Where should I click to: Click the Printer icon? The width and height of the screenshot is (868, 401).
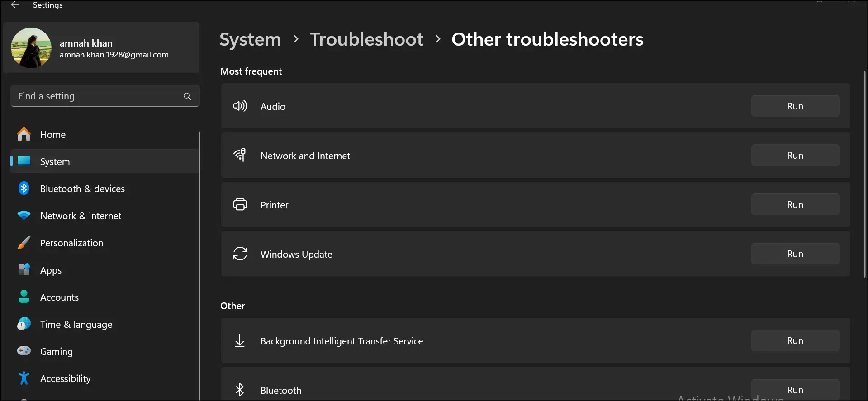click(240, 205)
